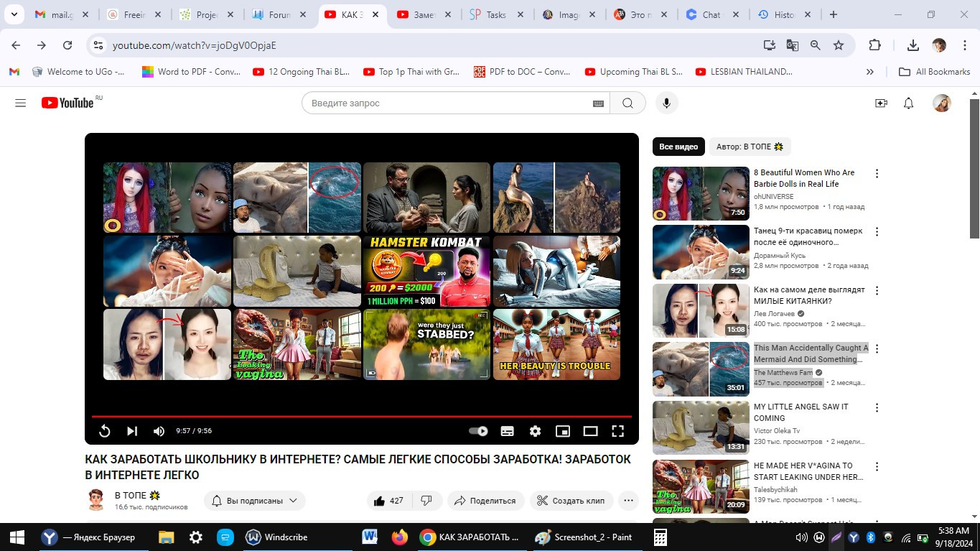Open the zoom magnifier in address bar
The height and width of the screenshot is (551, 980).
pos(816,45)
